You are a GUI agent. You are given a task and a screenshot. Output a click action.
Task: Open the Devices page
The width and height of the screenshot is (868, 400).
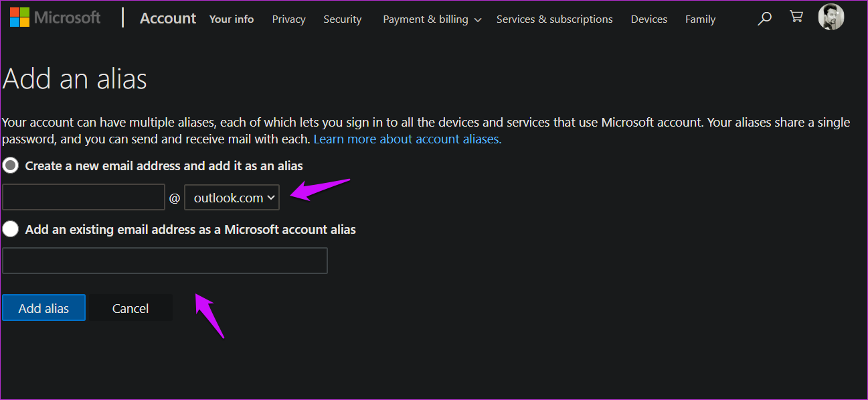(x=648, y=19)
